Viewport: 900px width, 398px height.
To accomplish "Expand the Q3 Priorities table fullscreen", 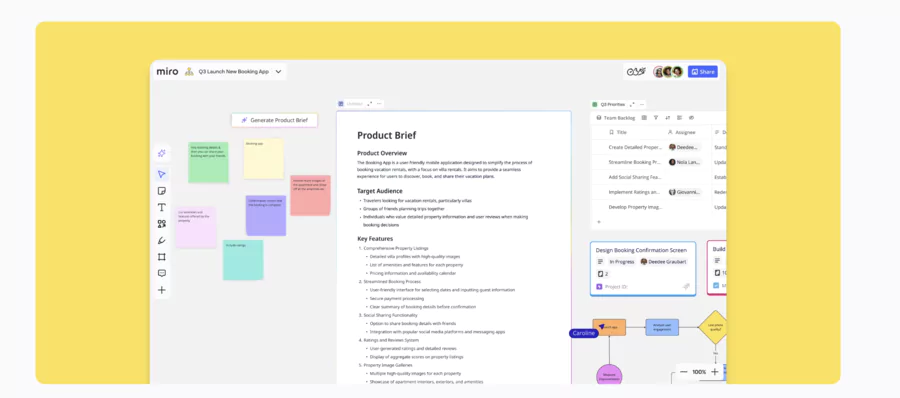I will (x=632, y=105).
